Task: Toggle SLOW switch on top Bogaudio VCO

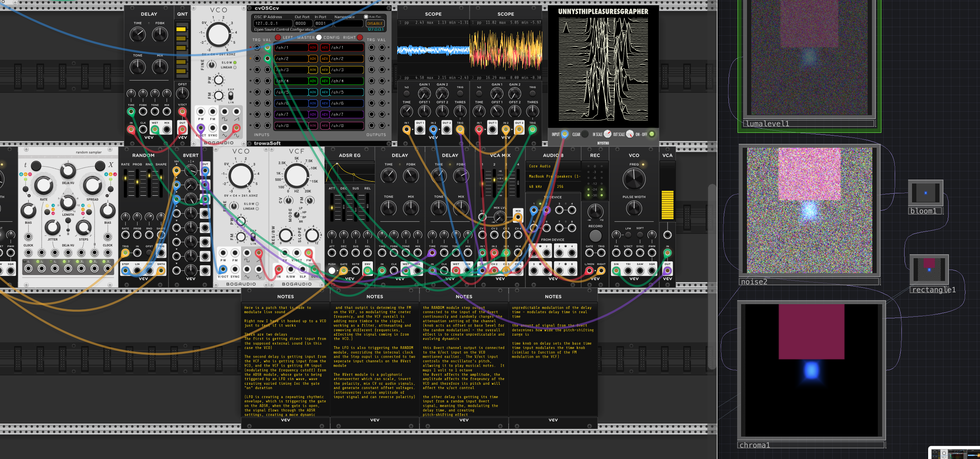Action: [x=235, y=62]
